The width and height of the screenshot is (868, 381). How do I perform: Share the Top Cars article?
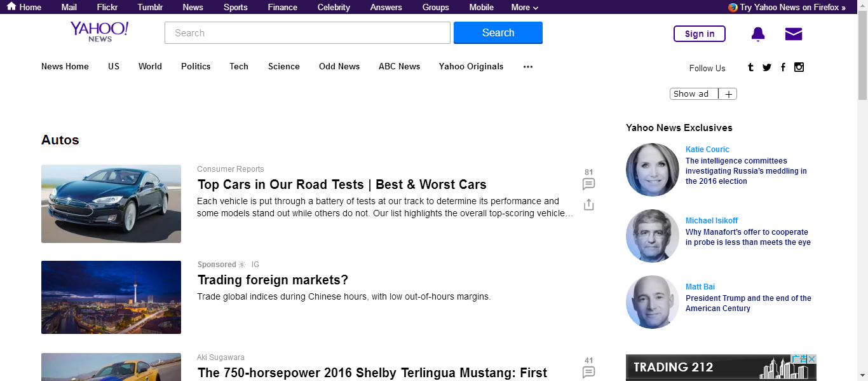[588, 204]
